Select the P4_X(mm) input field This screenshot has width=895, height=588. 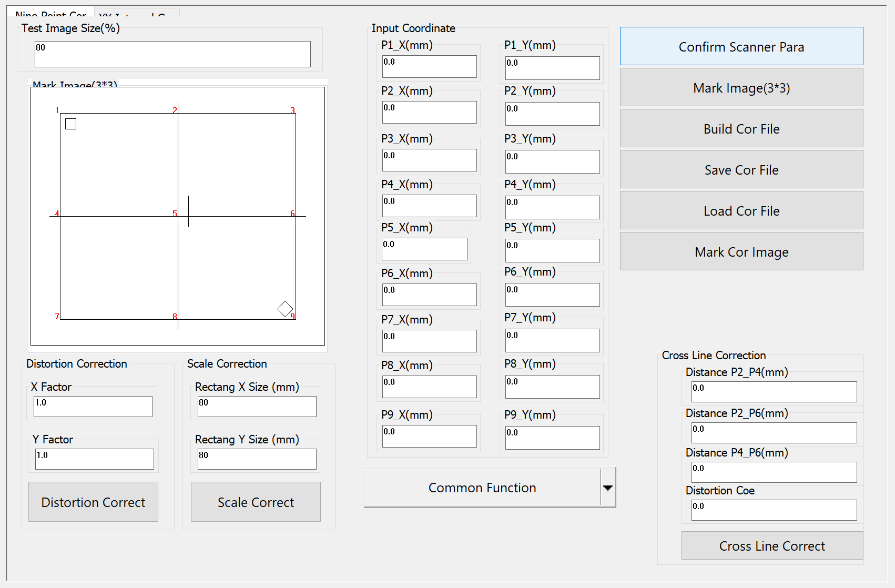[x=430, y=206]
